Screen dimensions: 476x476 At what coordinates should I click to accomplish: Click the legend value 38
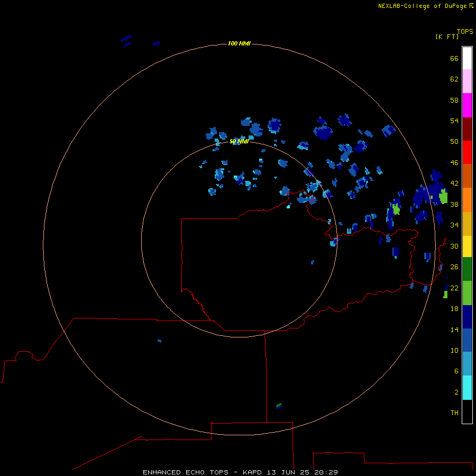point(454,204)
